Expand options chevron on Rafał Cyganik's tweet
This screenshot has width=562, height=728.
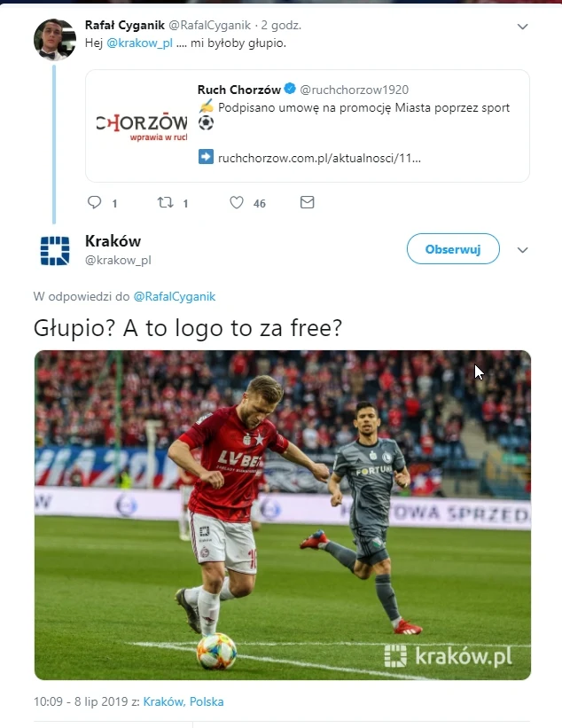point(522,27)
